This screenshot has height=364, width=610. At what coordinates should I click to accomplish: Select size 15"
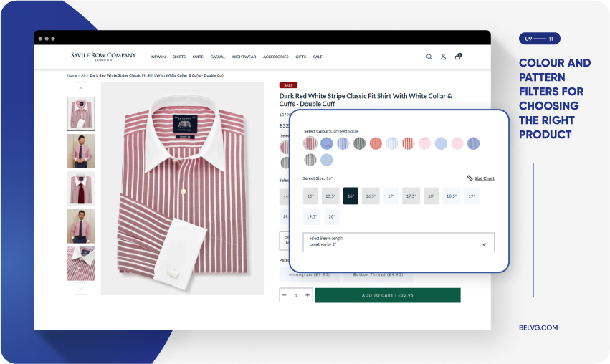[310, 196]
